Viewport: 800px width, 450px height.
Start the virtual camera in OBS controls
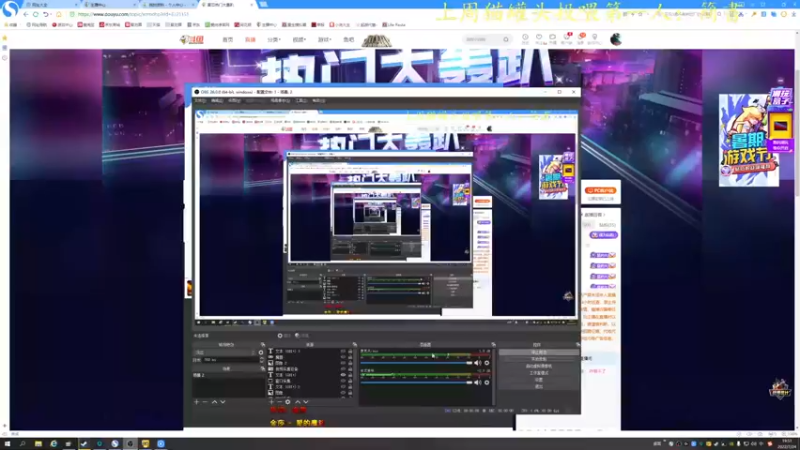coord(539,366)
